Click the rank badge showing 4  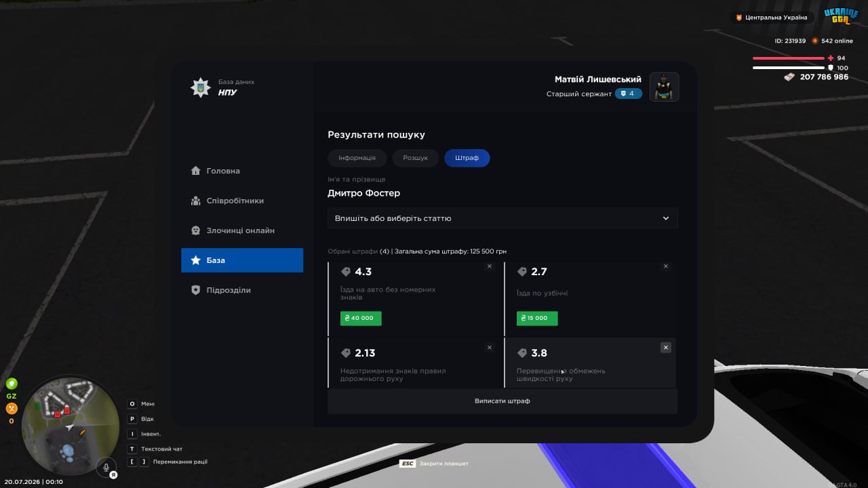[629, 94]
